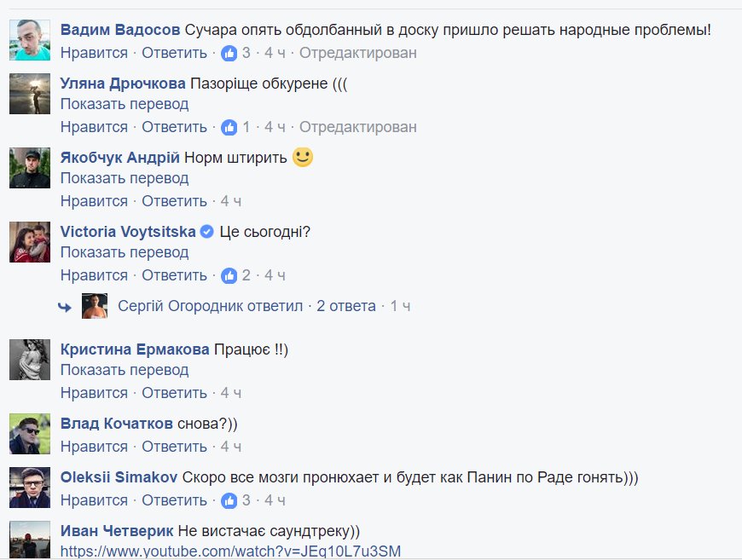742x560 pixels.
Task: Expand Сергій Огородник's 2 replies thread
Action: (346, 306)
